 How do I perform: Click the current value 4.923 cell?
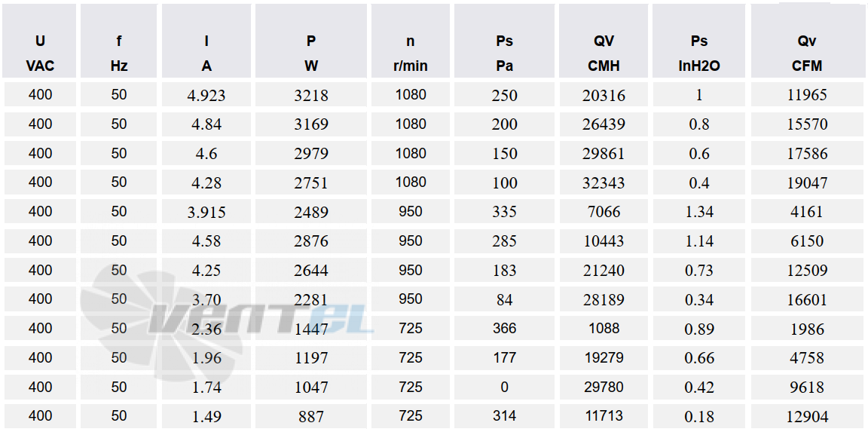click(x=206, y=95)
